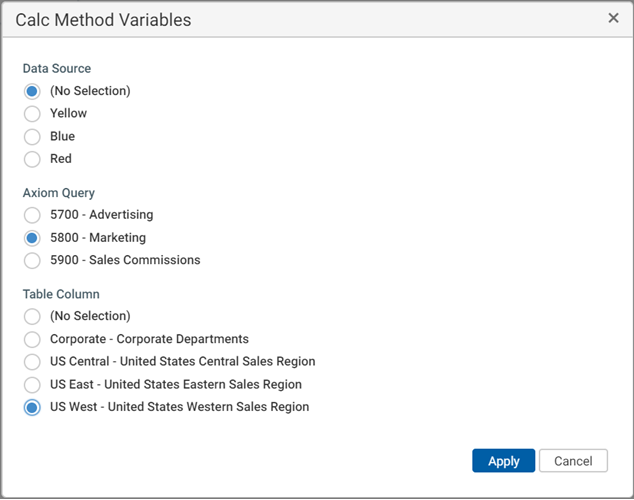634x500 pixels.
Task: Select the 5800 - Marketing radio button
Action: (x=32, y=238)
